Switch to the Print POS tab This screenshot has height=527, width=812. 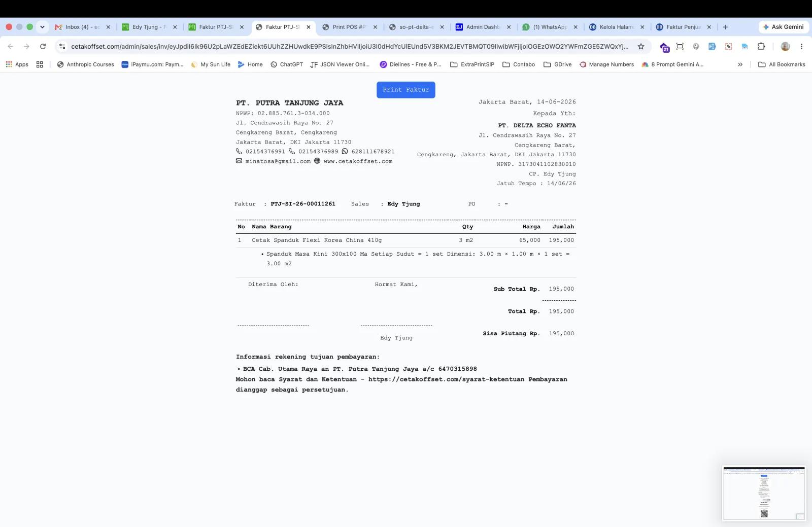[349, 27]
